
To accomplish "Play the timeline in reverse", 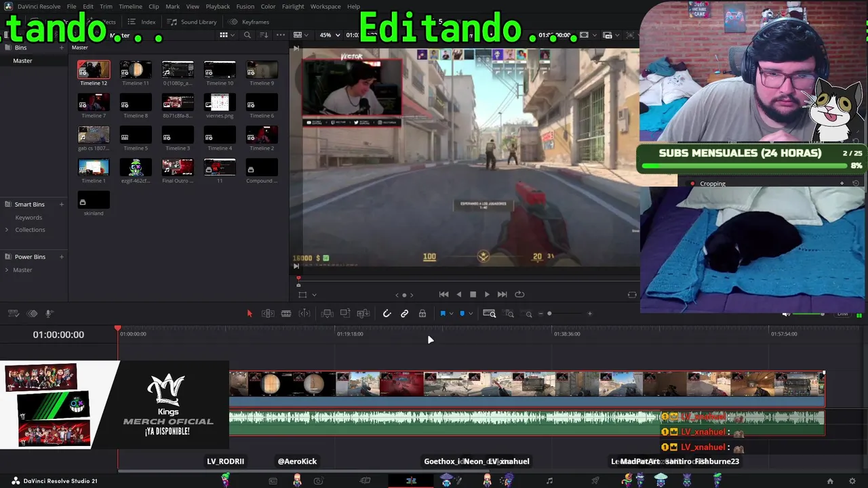I will click(x=459, y=294).
